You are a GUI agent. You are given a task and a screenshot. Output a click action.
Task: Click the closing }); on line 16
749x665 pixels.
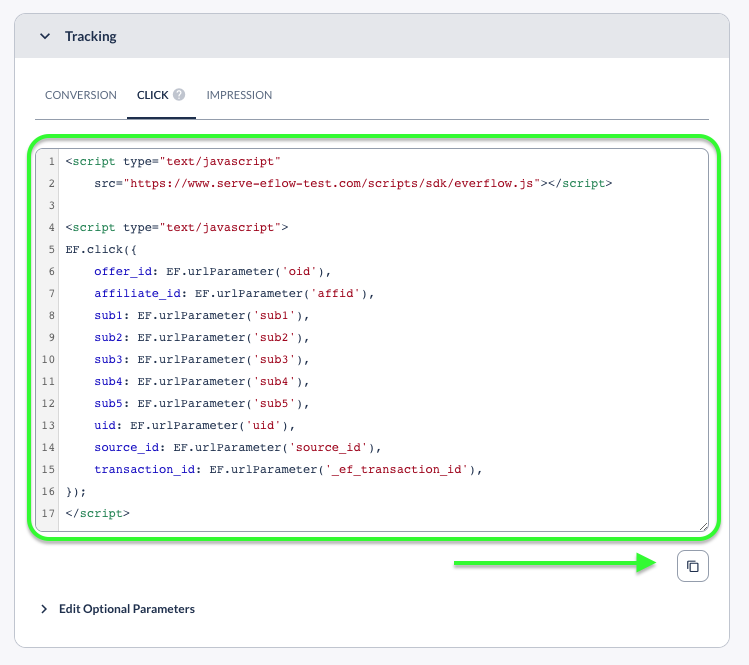tap(75, 491)
